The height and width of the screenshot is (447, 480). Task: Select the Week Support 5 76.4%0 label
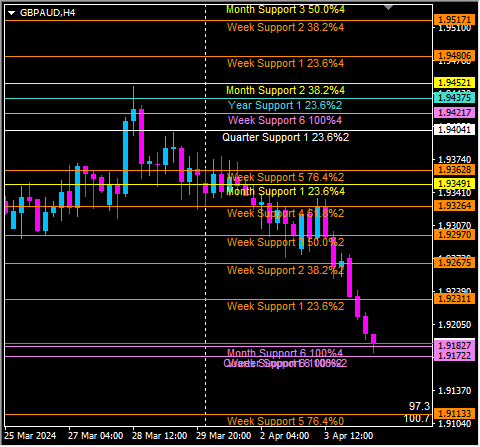[x=285, y=421]
